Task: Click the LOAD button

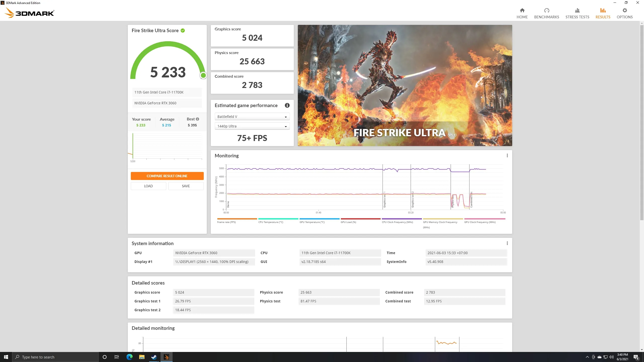Action: (x=148, y=186)
